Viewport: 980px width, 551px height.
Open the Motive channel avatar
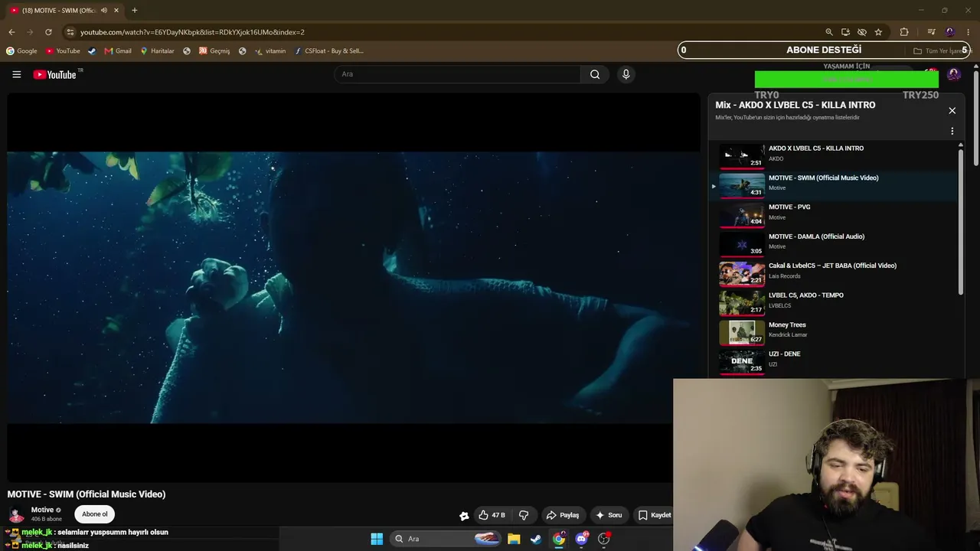[x=16, y=514]
